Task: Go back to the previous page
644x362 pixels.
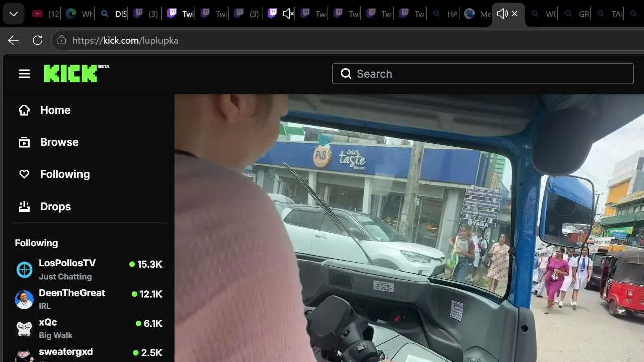Action: [x=14, y=40]
